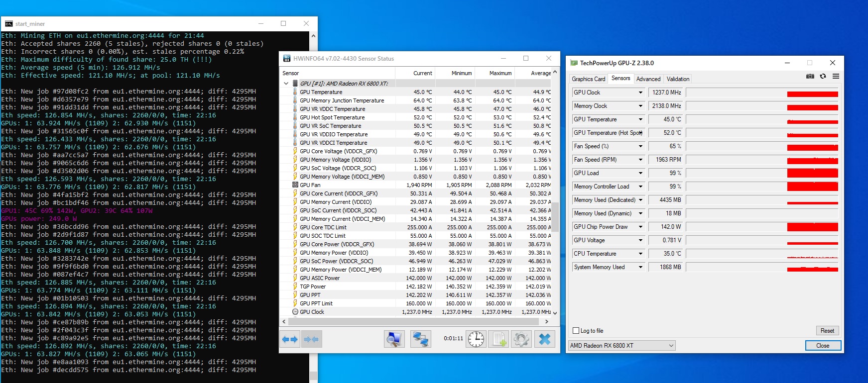
Task: Open GPU-Z hamburger menu icon
Action: (x=836, y=76)
